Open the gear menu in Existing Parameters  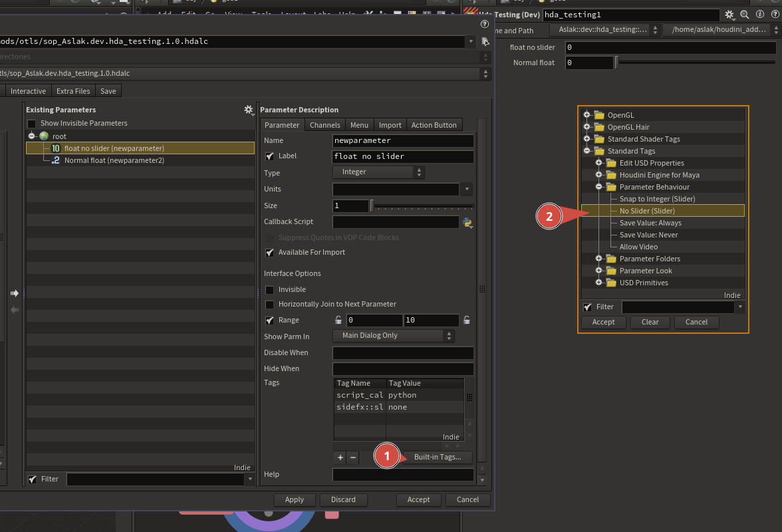pos(249,110)
